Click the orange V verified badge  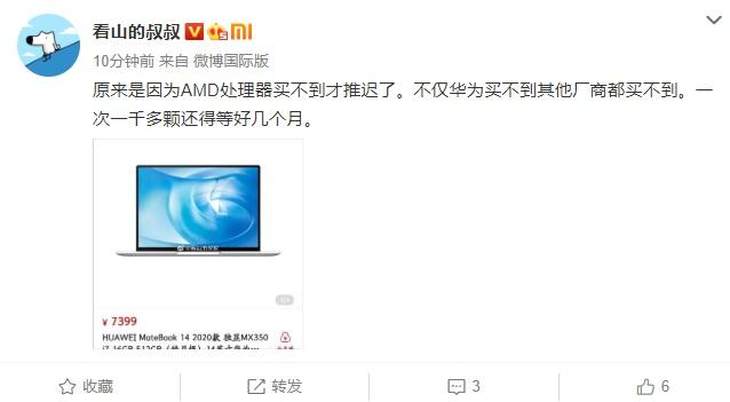point(194,32)
